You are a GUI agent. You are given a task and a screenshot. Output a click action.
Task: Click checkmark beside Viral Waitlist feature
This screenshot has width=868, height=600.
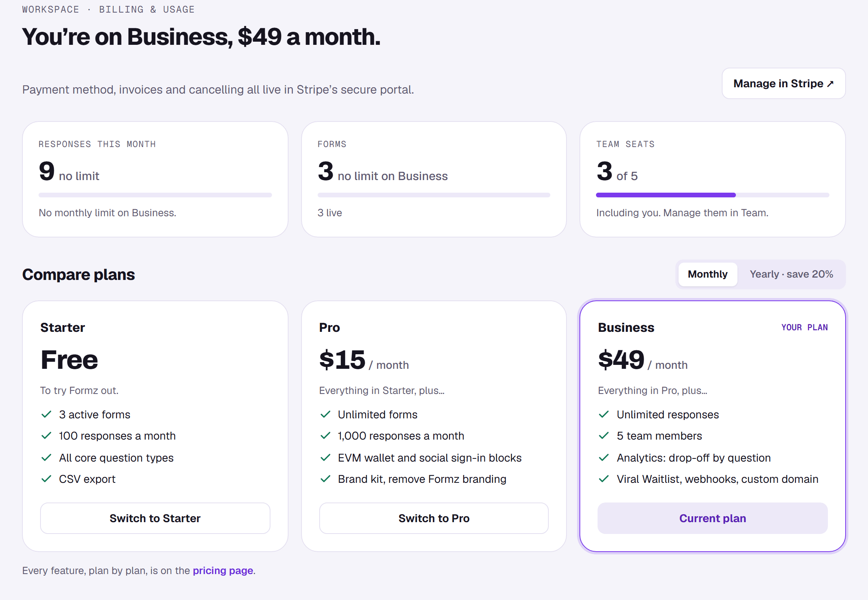pyautogui.click(x=604, y=479)
